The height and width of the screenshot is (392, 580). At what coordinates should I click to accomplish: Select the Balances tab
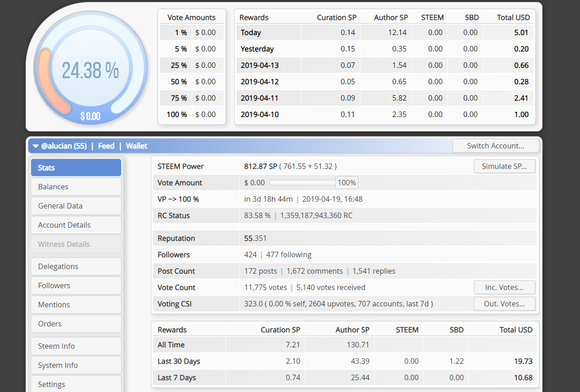(x=76, y=187)
